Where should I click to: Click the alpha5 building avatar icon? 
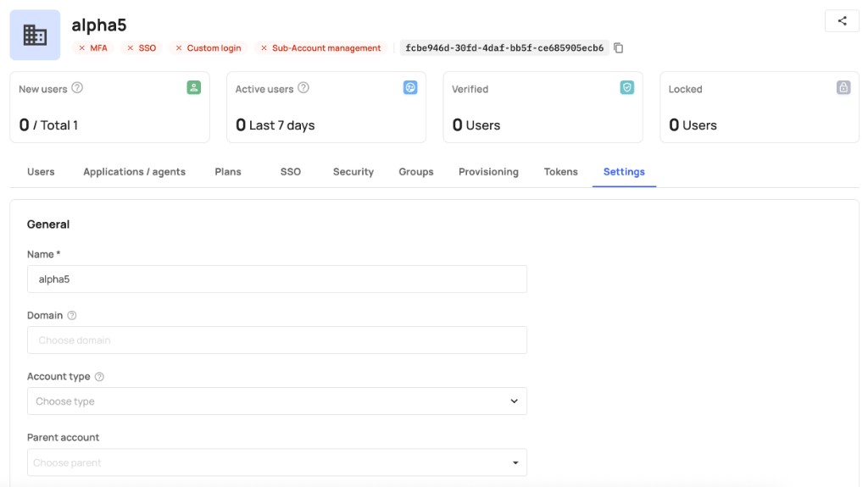35,35
